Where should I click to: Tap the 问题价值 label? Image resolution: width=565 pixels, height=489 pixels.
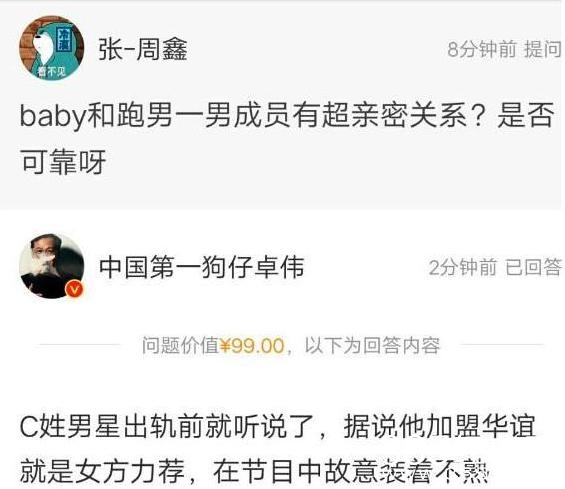tap(180, 345)
